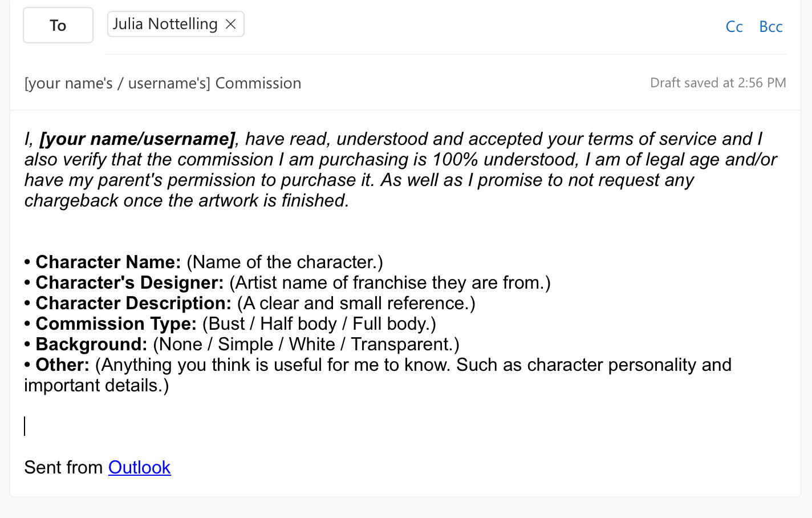Open the Outlook link in the signature
812x518 pixels.
(139, 467)
